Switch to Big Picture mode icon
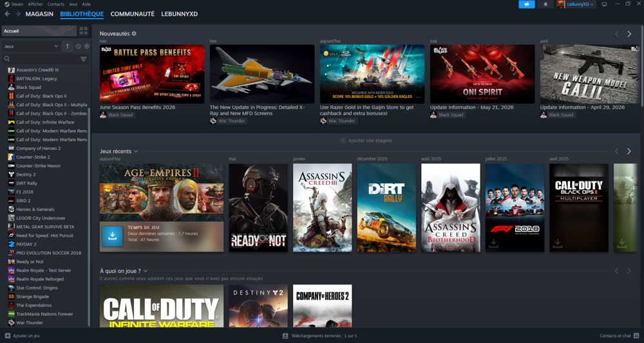This screenshot has height=343, width=644. [604, 4]
